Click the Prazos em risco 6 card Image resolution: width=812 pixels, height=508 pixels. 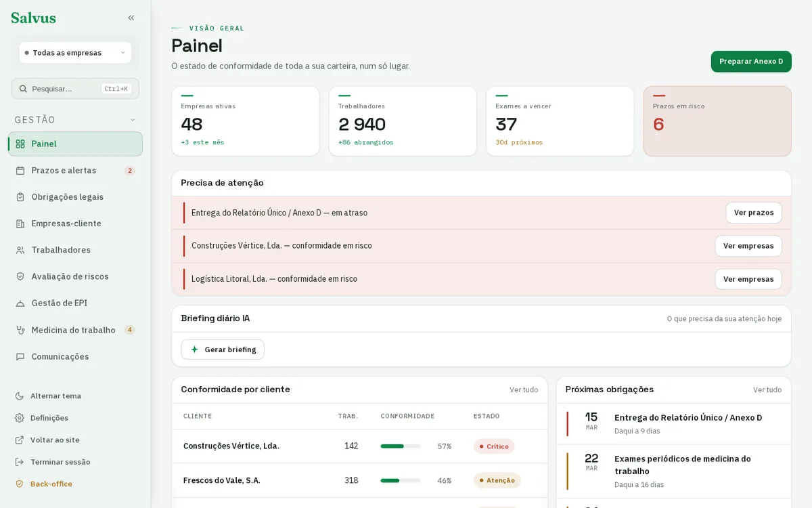pos(717,121)
